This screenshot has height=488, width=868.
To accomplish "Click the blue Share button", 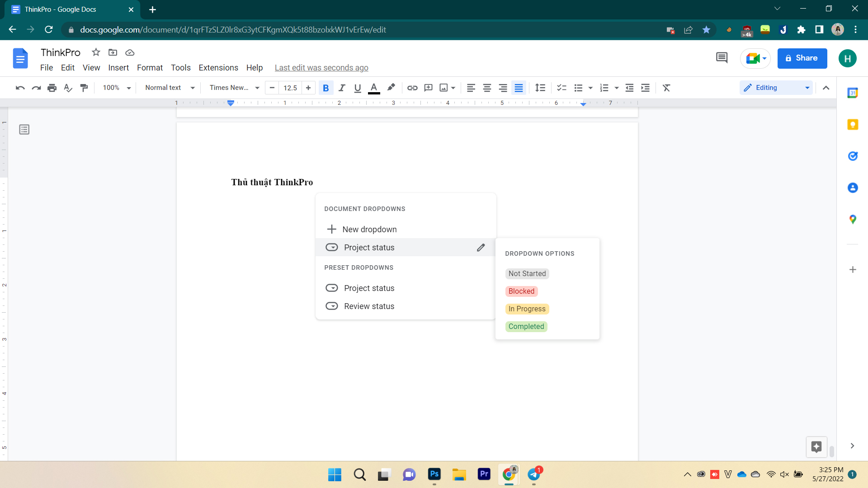I will click(802, 58).
